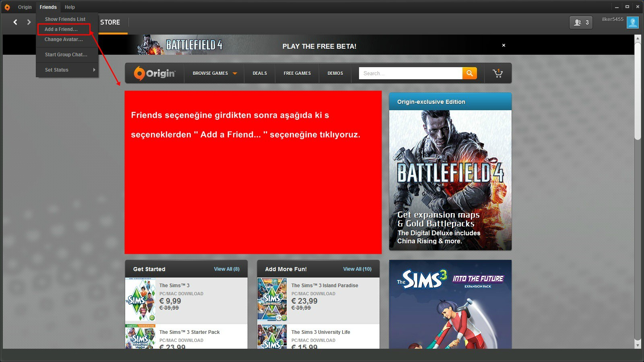The width and height of the screenshot is (644, 362).
Task: Open The Sims 3 Island Paradise thumbnail
Action: [272, 299]
